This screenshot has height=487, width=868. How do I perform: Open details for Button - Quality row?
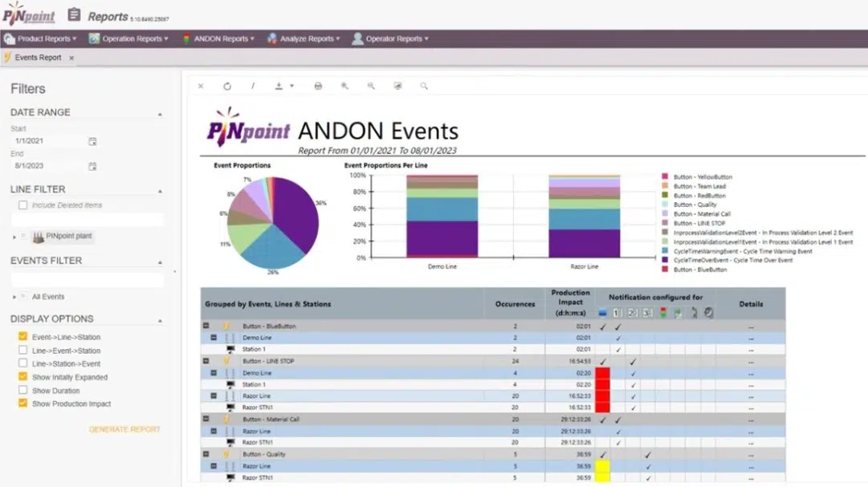coord(751,454)
